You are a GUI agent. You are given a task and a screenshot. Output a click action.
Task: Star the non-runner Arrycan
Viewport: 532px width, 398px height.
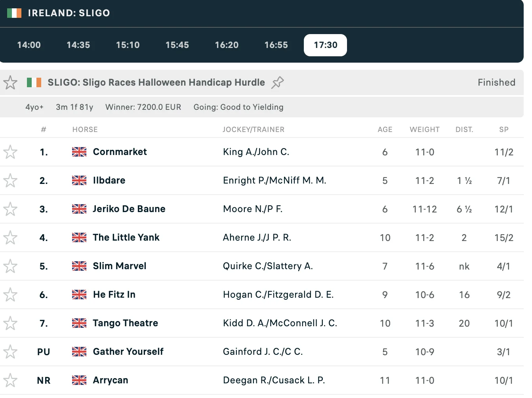tap(10, 380)
